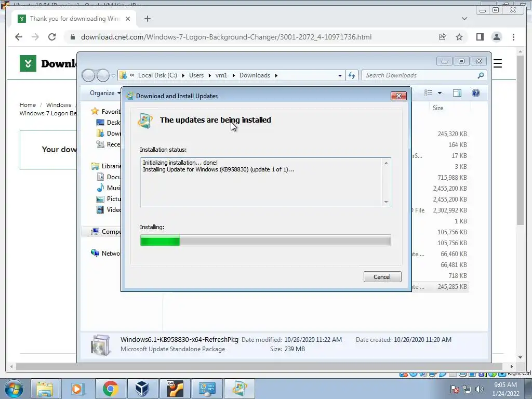Follow the Home breadcrumb link
Viewport: 532px width, 399px height.
[x=28, y=105]
